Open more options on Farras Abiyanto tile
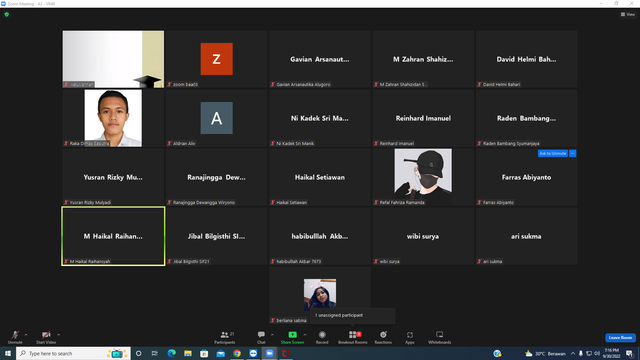 pos(573,153)
